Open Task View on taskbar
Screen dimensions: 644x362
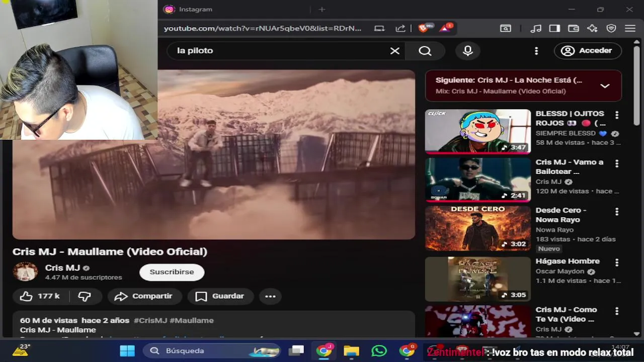click(297, 351)
